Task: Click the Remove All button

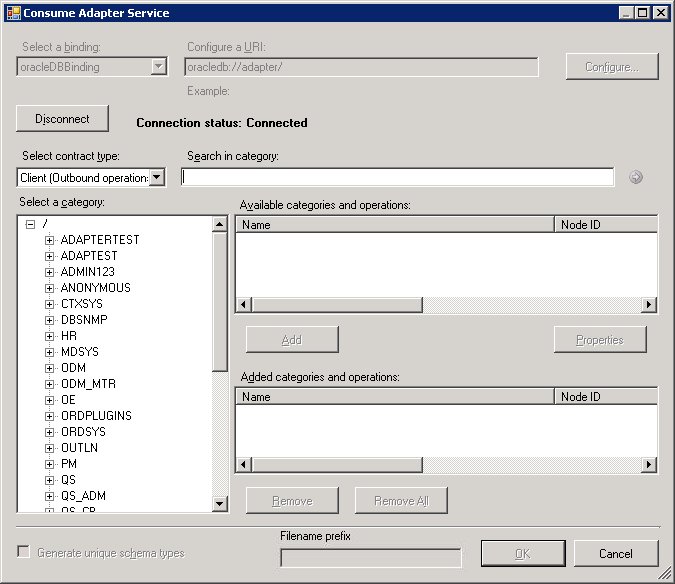Action: coord(401,501)
